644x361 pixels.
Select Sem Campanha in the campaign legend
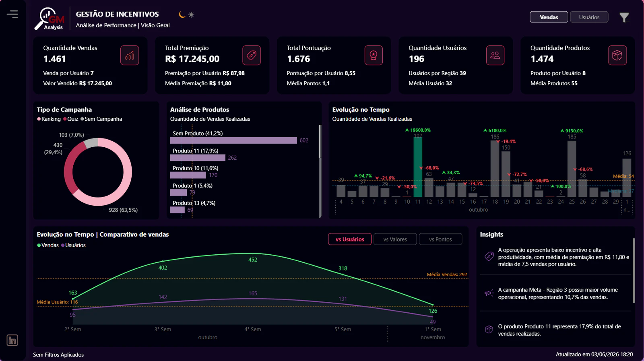coord(101,119)
